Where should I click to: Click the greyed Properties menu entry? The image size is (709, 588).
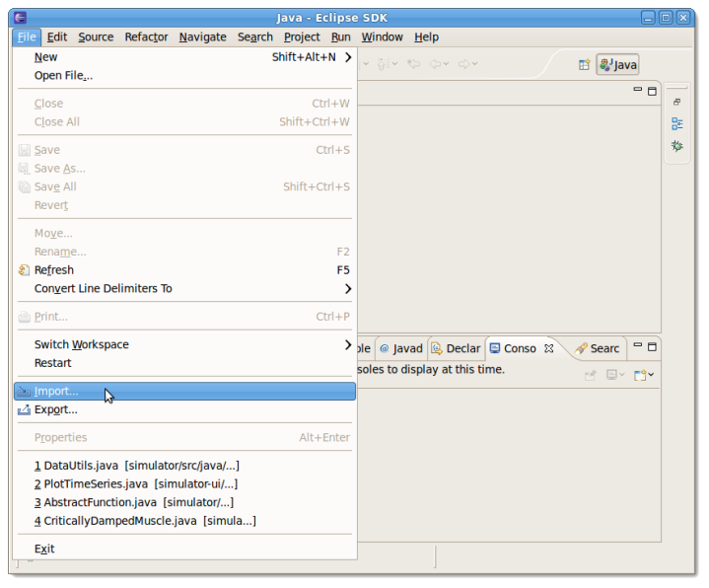[x=184, y=437]
